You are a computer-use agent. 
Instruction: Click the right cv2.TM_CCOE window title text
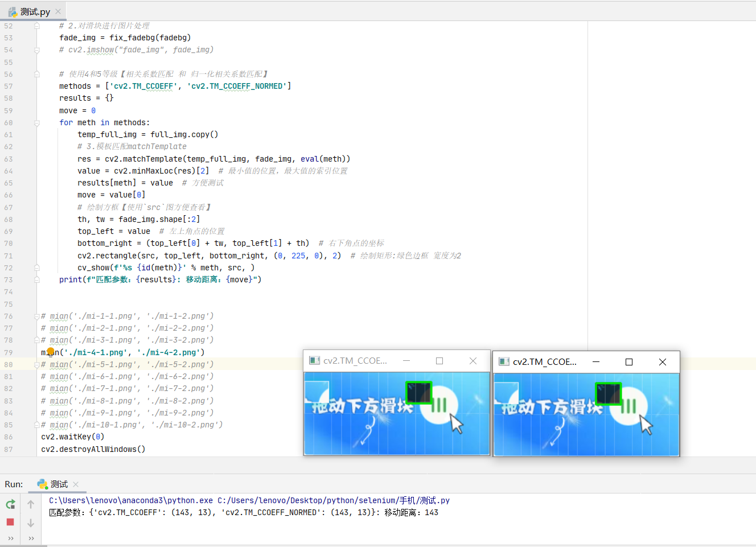545,361
